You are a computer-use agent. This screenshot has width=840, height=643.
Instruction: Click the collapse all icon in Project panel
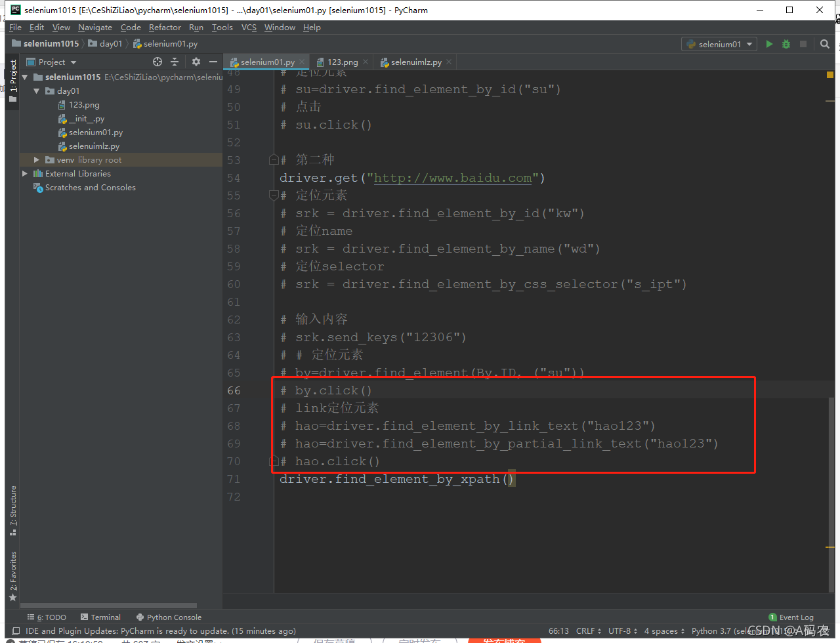point(175,62)
